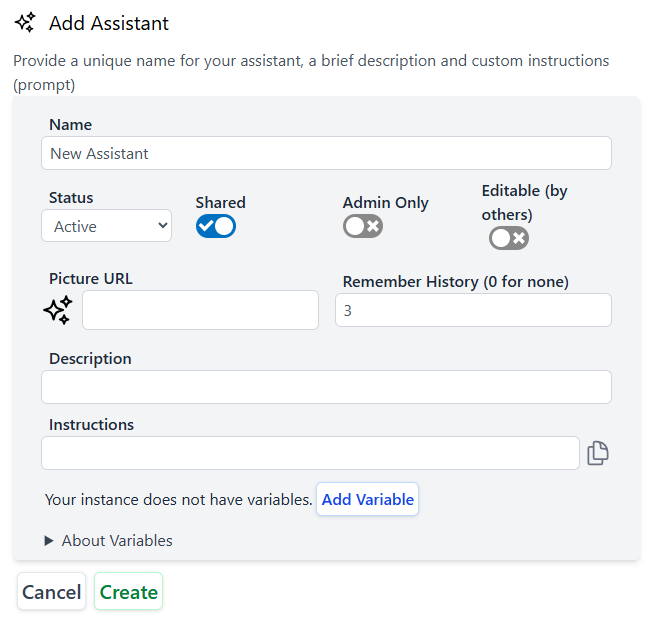Click the Cancel button

coord(52,592)
